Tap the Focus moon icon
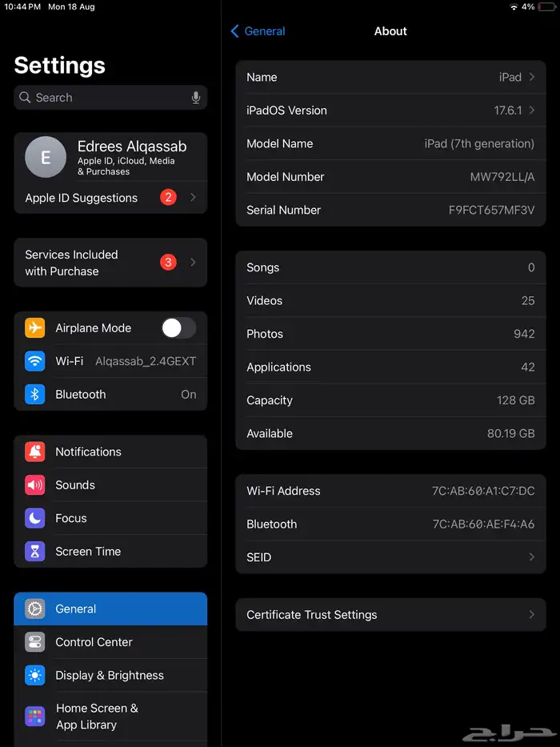 click(34, 518)
